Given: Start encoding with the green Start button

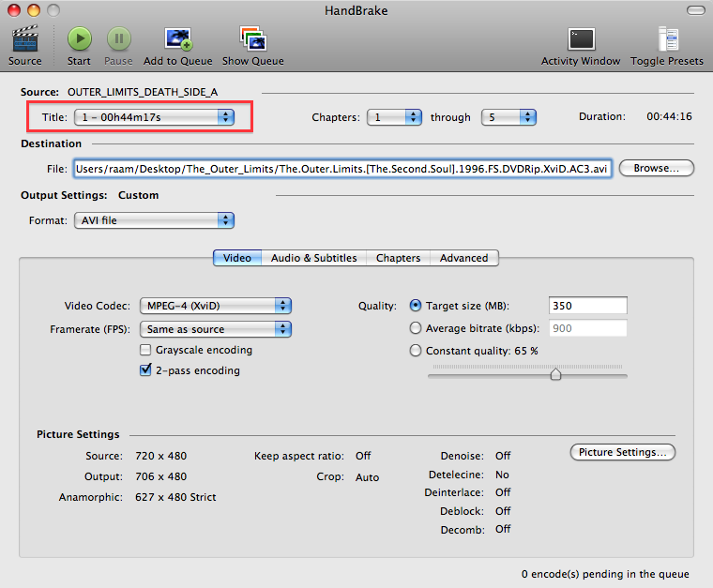Looking at the screenshot, I should (x=80, y=39).
